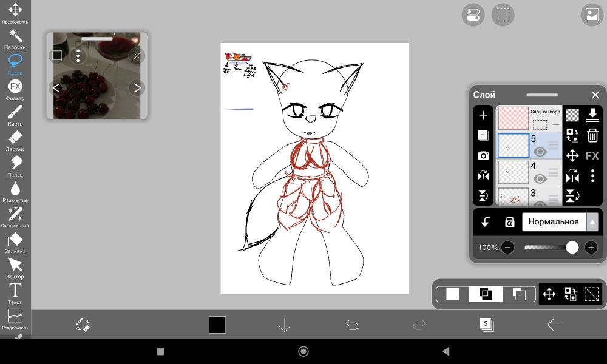Select layer 5 row

point(529,146)
